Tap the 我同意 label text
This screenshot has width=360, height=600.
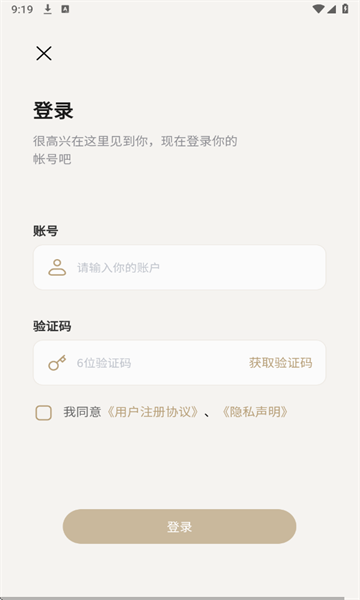tap(82, 412)
